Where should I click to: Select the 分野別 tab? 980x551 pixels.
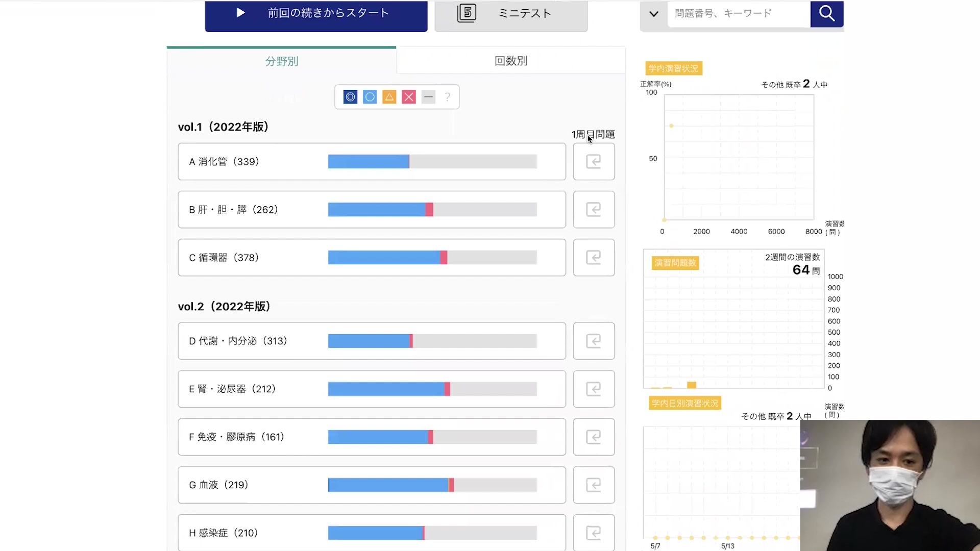point(281,61)
